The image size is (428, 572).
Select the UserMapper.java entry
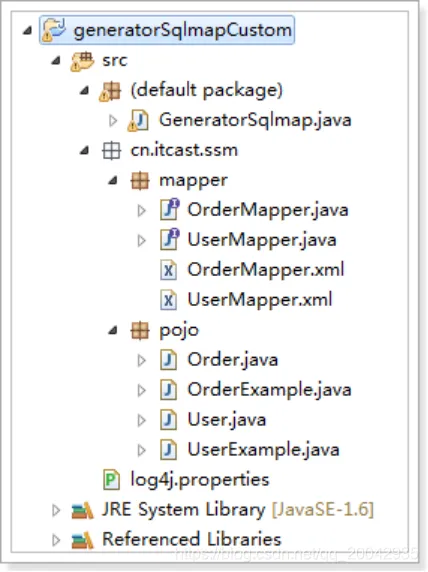tap(262, 240)
